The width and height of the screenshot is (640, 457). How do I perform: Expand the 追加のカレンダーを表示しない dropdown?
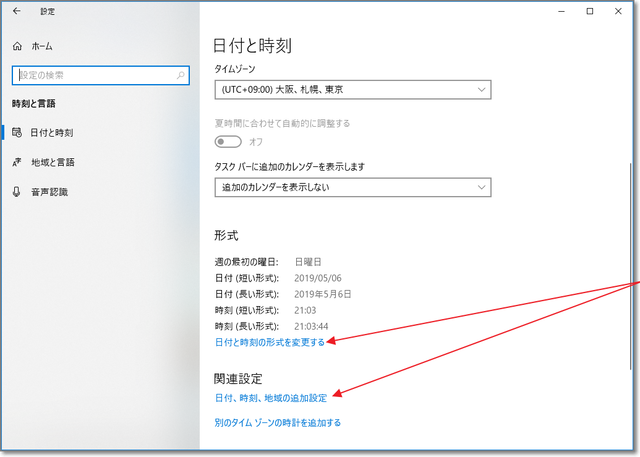352,187
